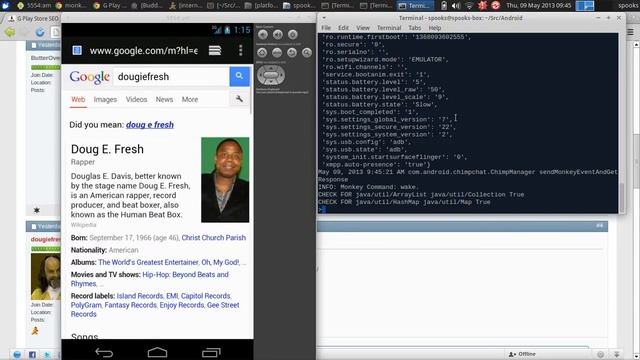
Task: Switch to the Images search tab
Action: pos(105,99)
